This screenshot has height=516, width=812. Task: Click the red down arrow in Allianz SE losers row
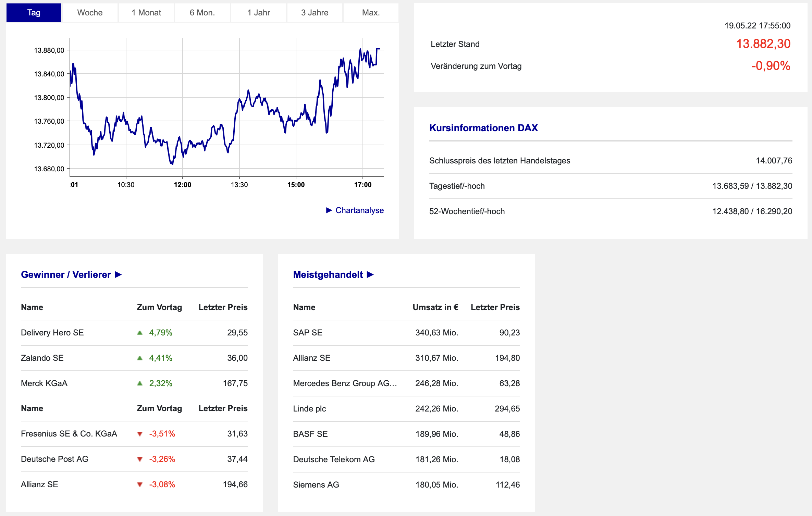[x=140, y=485]
